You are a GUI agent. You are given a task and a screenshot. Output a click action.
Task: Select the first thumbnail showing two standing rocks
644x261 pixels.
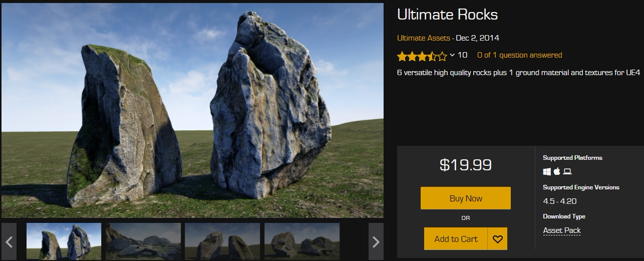pos(64,241)
